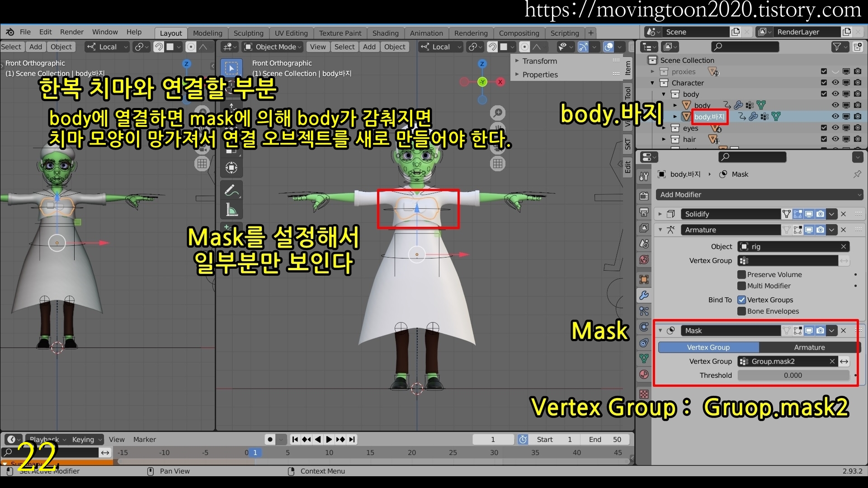The width and height of the screenshot is (868, 488).
Task: Select the Select Box tool in center viewport
Action: pos(231,68)
